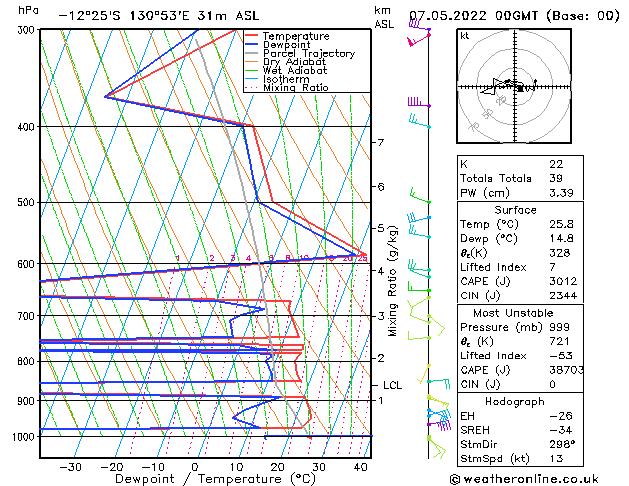This screenshot has width=629, height=486.
Task: Click the Surface Temp value 25.8
Action: point(561,224)
